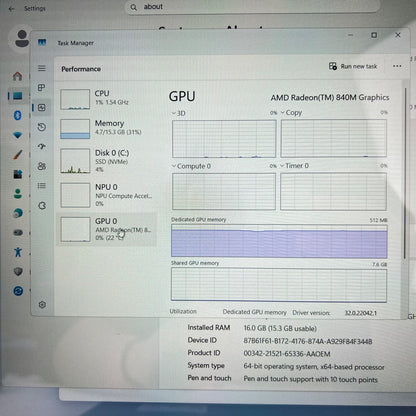Click the Shared GPU memory usage graph
Screen dimensions: 416x416
tap(279, 285)
